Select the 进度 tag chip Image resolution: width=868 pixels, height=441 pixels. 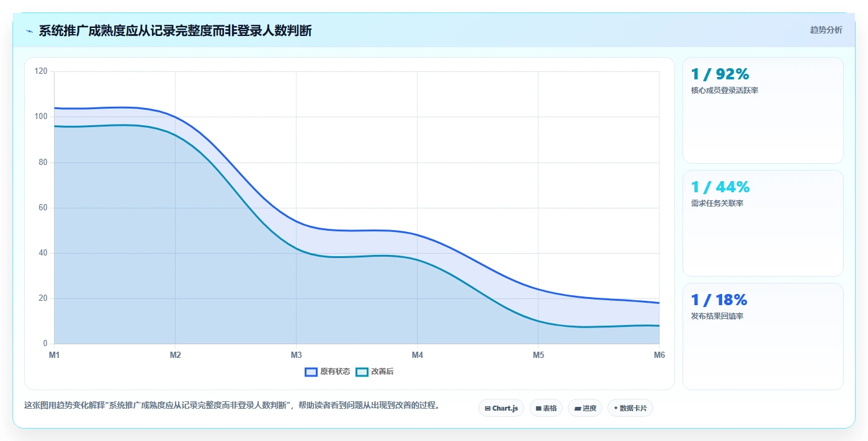point(585,408)
